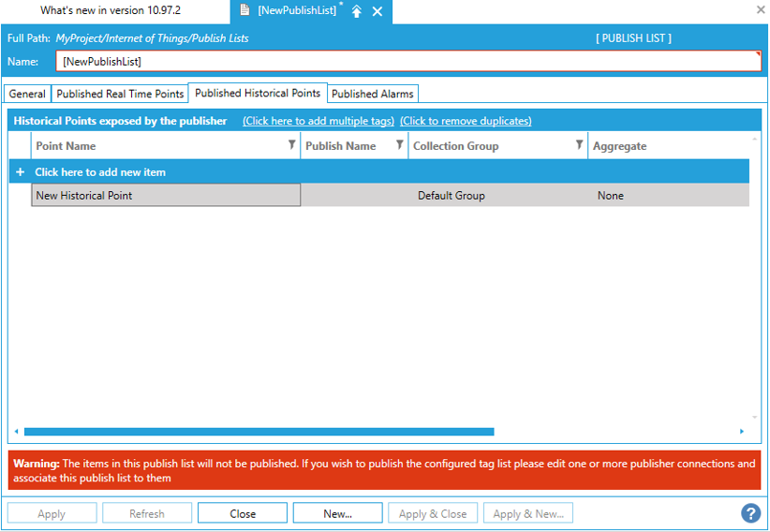This screenshot has height=532, width=770.
Task: Close the NewPublishList tab with its X
Action: [x=378, y=11]
